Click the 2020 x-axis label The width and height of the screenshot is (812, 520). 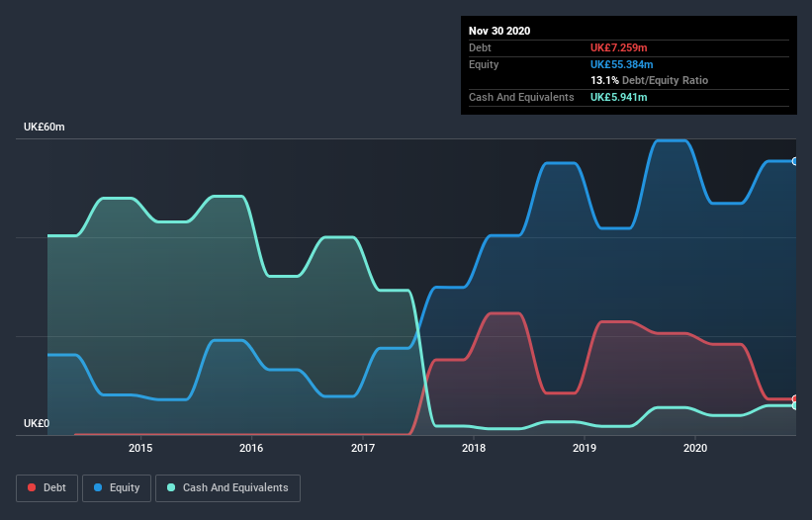tap(695, 448)
